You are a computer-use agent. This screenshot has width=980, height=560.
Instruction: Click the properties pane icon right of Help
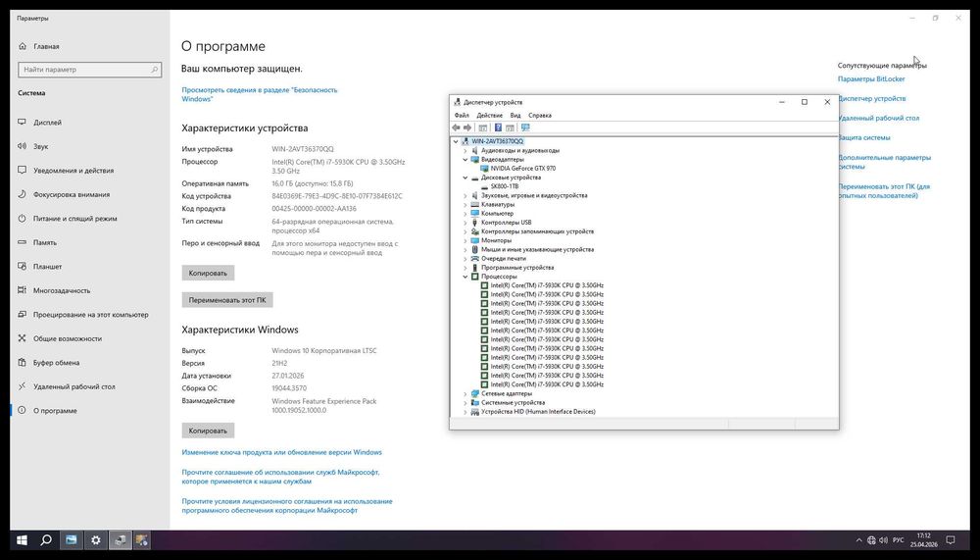(x=510, y=127)
